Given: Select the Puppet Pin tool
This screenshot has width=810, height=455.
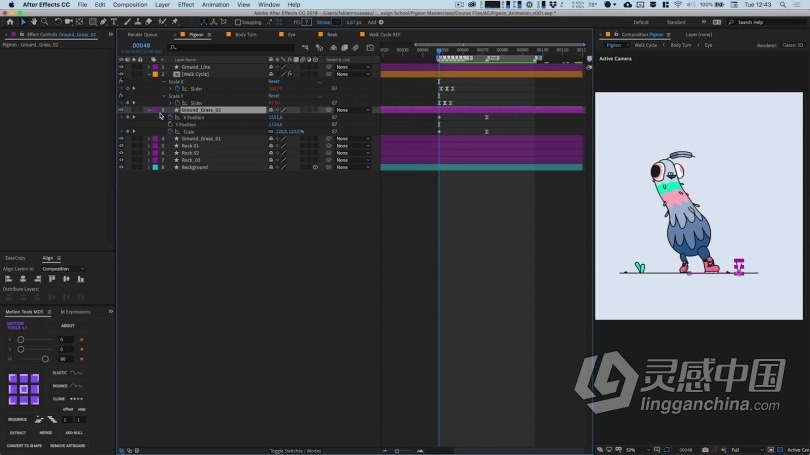Looking at the screenshot, I should click(x=175, y=22).
